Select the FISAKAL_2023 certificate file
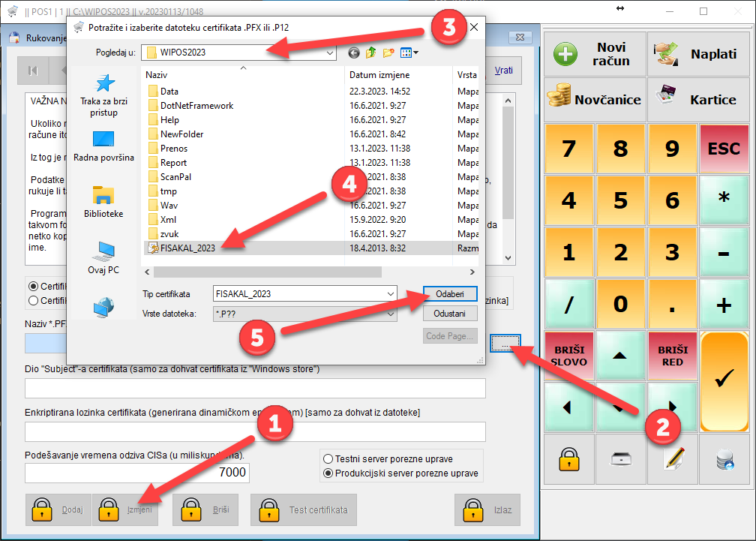The image size is (756, 541). click(x=187, y=248)
